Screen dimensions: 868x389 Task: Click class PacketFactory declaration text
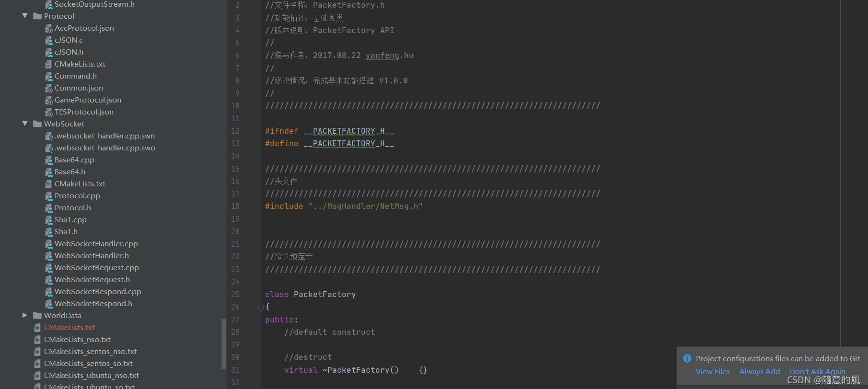pos(311,295)
